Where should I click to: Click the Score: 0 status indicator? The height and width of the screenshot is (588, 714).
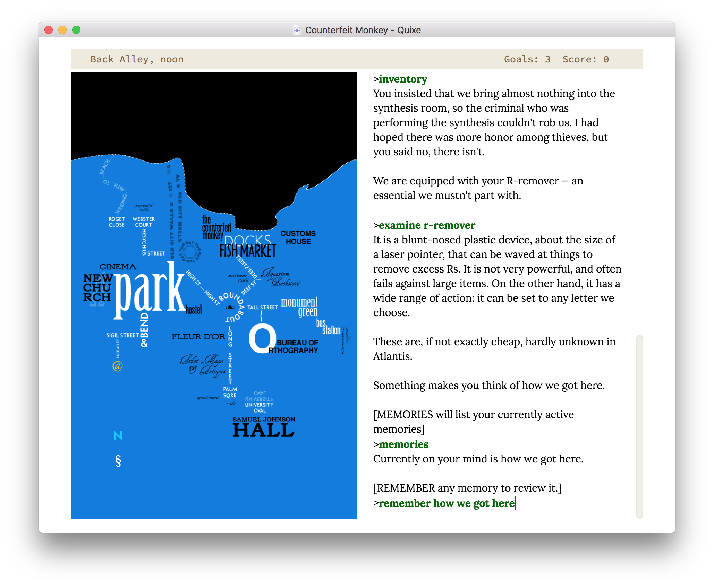[x=586, y=59]
